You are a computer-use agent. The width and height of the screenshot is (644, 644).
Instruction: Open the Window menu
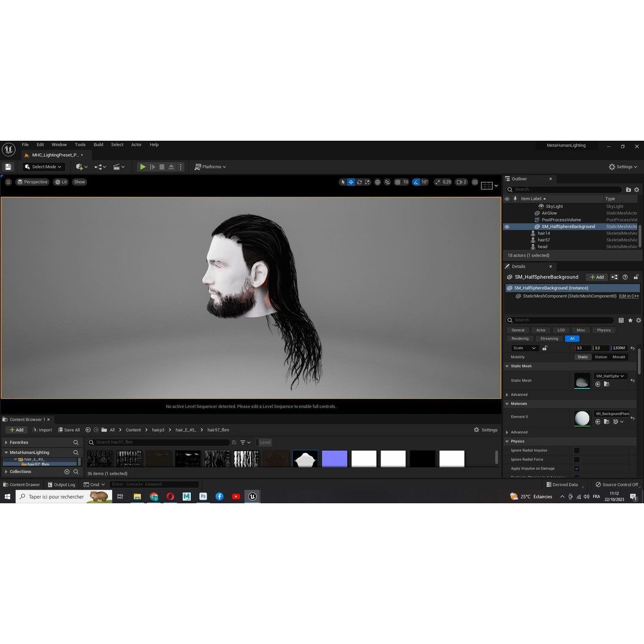pos(59,144)
